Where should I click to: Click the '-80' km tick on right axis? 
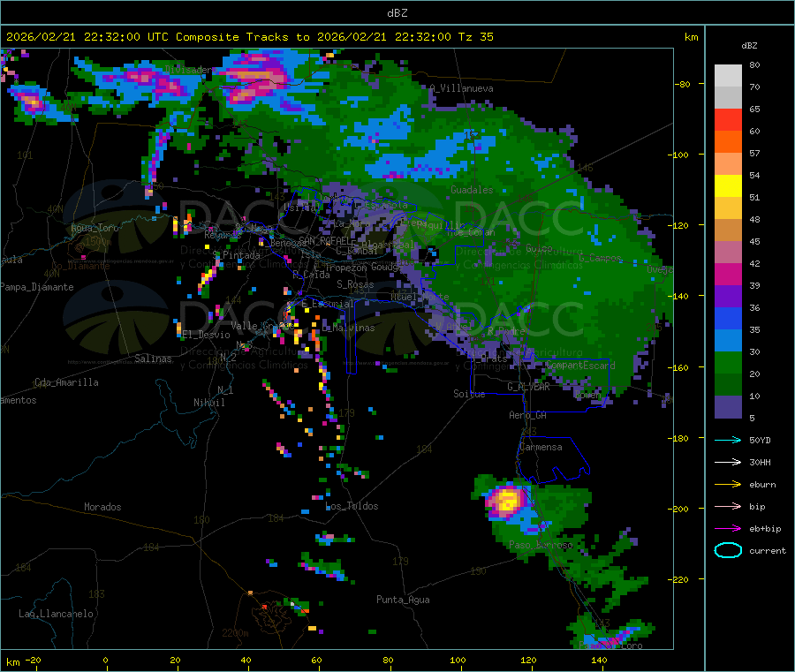pos(681,84)
